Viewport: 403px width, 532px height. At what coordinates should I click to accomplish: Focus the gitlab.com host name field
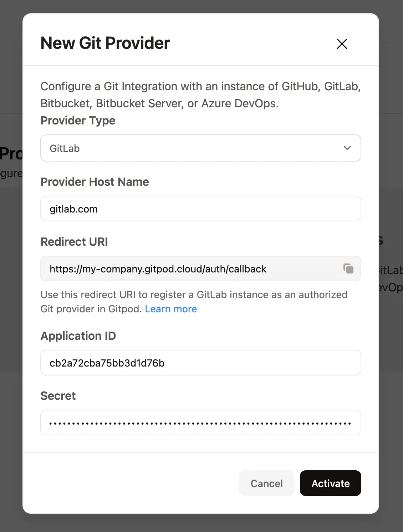201,209
